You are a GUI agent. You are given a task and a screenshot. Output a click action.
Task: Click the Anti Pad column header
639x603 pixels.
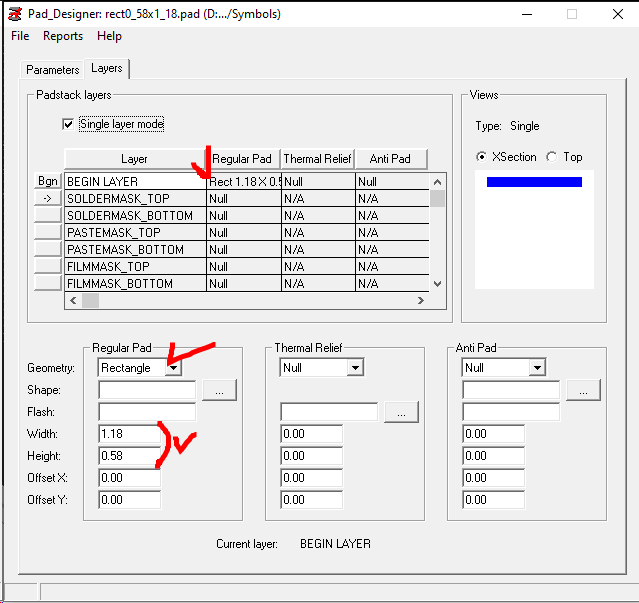pyautogui.click(x=391, y=159)
